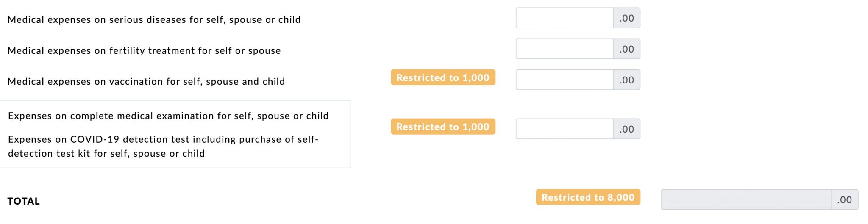Click the vaccination 'Restricted to 1,000' badge
868x224 pixels.
[x=443, y=77]
